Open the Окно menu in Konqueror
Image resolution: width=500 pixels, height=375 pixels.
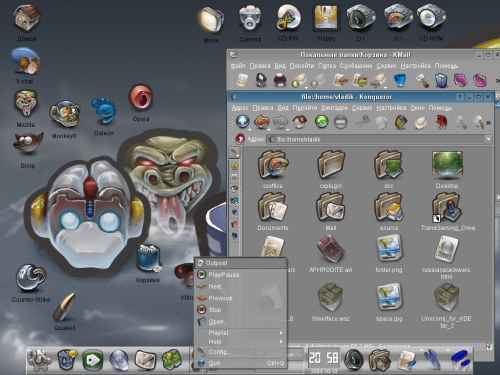(x=417, y=108)
